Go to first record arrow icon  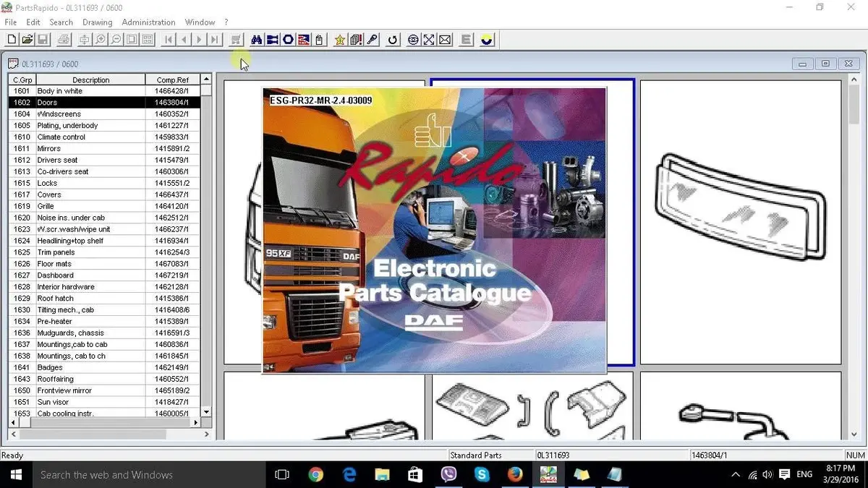169,40
